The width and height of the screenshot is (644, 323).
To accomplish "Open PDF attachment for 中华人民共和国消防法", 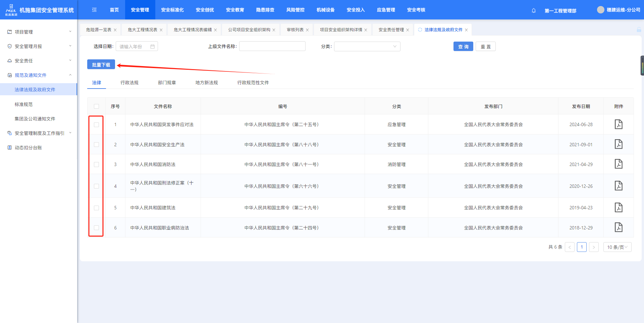I will pyautogui.click(x=618, y=164).
